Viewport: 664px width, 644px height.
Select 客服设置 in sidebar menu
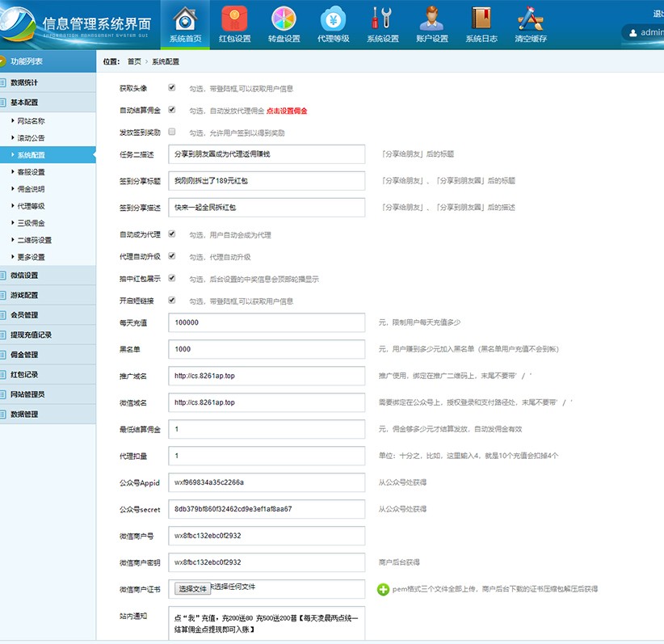click(32, 172)
